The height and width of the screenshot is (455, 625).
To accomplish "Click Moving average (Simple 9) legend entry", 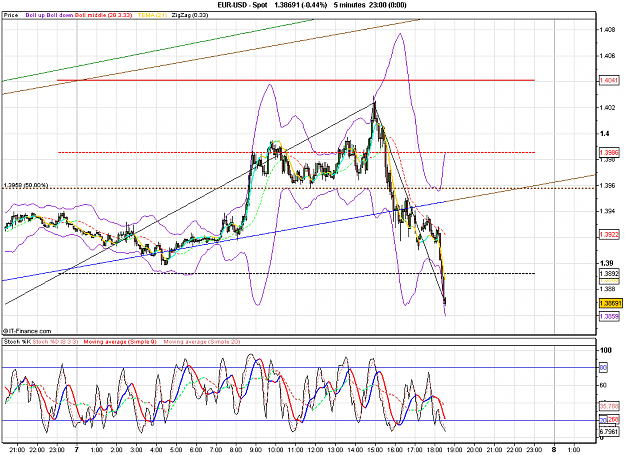I will point(120,342).
